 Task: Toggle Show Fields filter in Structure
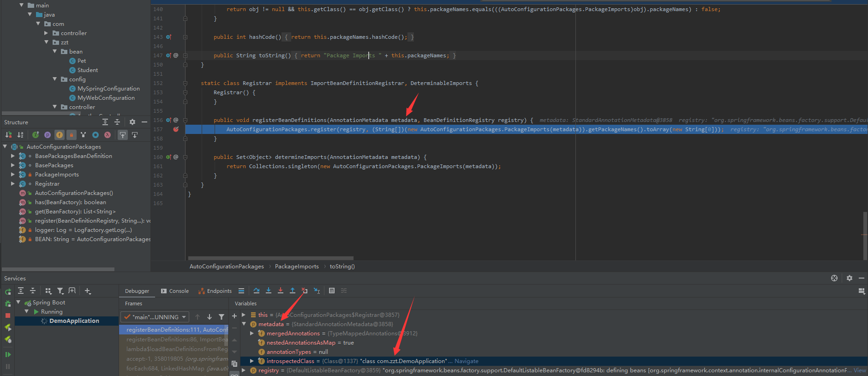pyautogui.click(x=60, y=135)
